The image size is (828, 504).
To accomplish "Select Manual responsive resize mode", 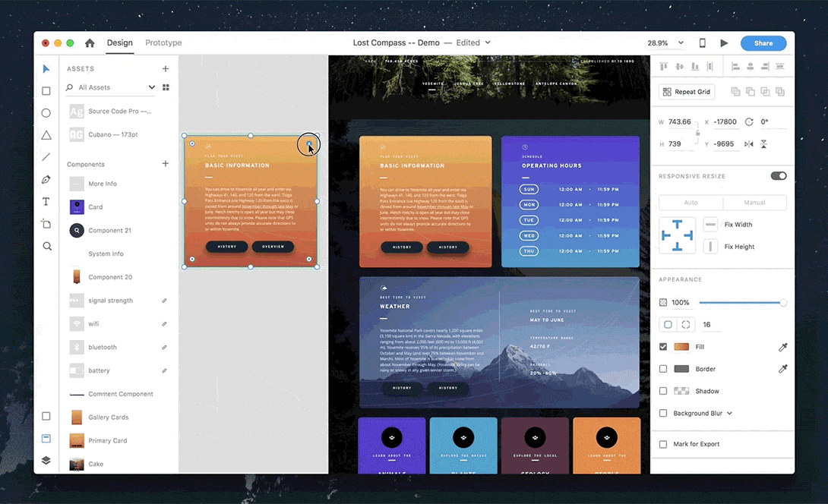I will (x=754, y=203).
